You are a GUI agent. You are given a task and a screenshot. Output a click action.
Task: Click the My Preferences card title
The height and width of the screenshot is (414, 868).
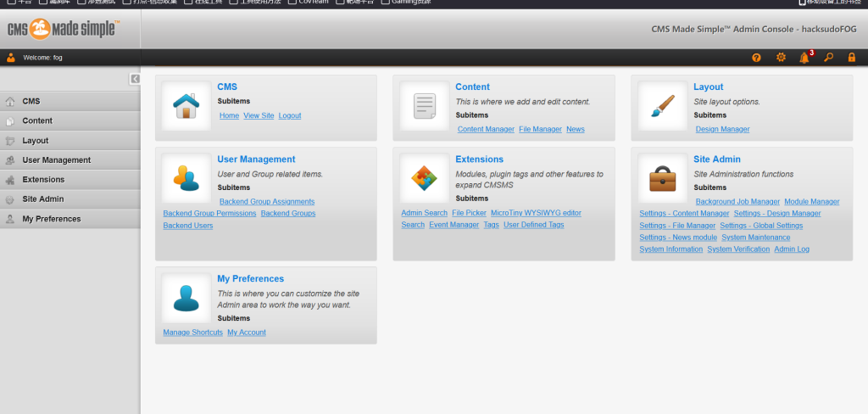[x=251, y=279]
